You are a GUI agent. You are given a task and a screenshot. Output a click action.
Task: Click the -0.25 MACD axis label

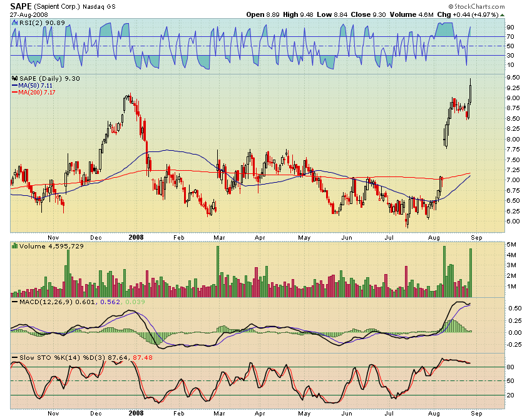coord(514,344)
